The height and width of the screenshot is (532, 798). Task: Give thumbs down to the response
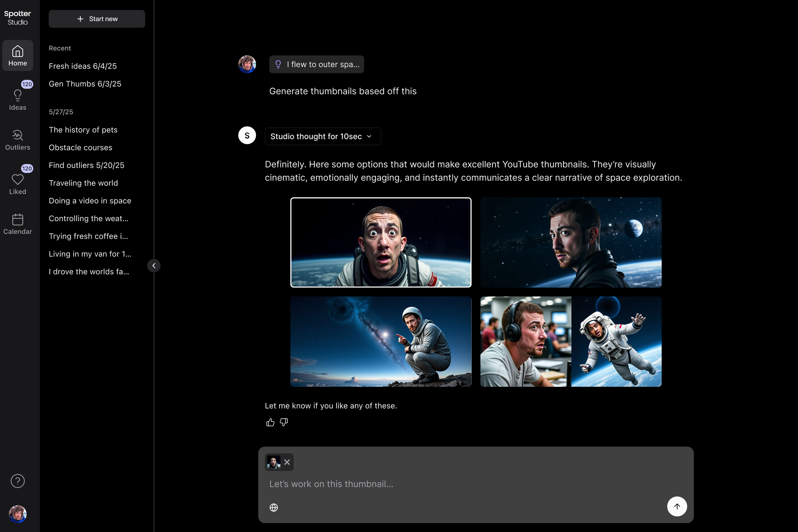pos(284,422)
